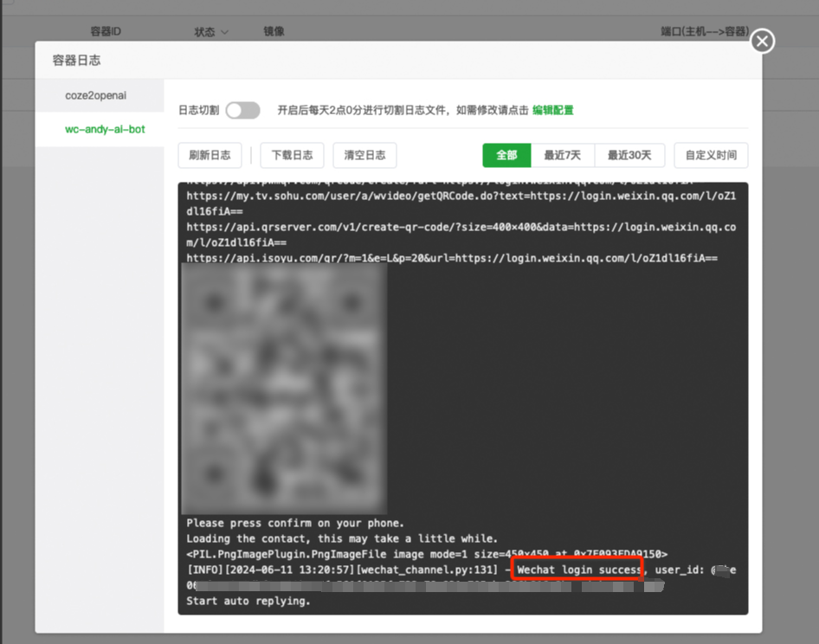Viewport: 819px width, 644px height.
Task: Click the 下载日志 button
Action: pyautogui.click(x=292, y=155)
